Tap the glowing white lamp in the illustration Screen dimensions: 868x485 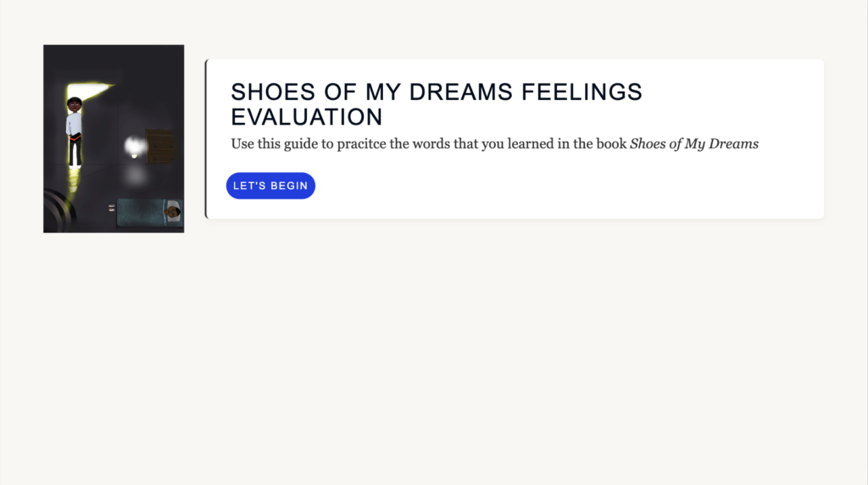click(x=135, y=148)
